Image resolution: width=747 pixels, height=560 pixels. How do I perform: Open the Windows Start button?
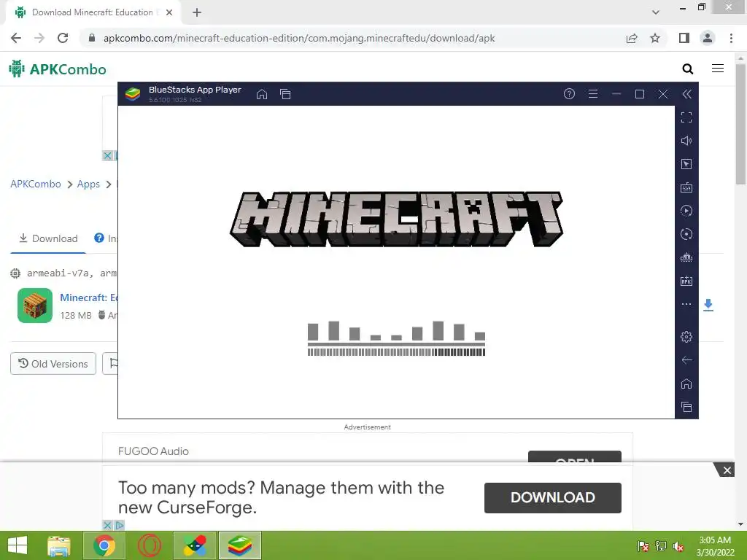point(18,545)
